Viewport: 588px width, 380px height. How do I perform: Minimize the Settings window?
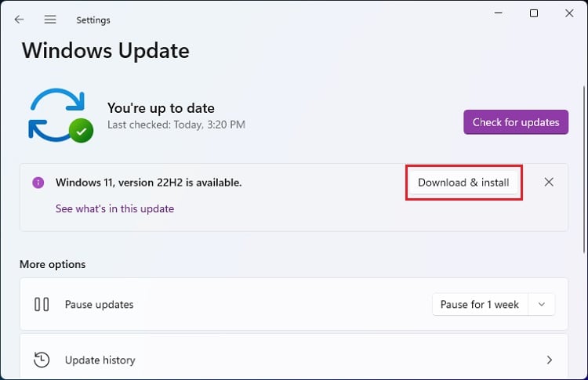[497, 13]
